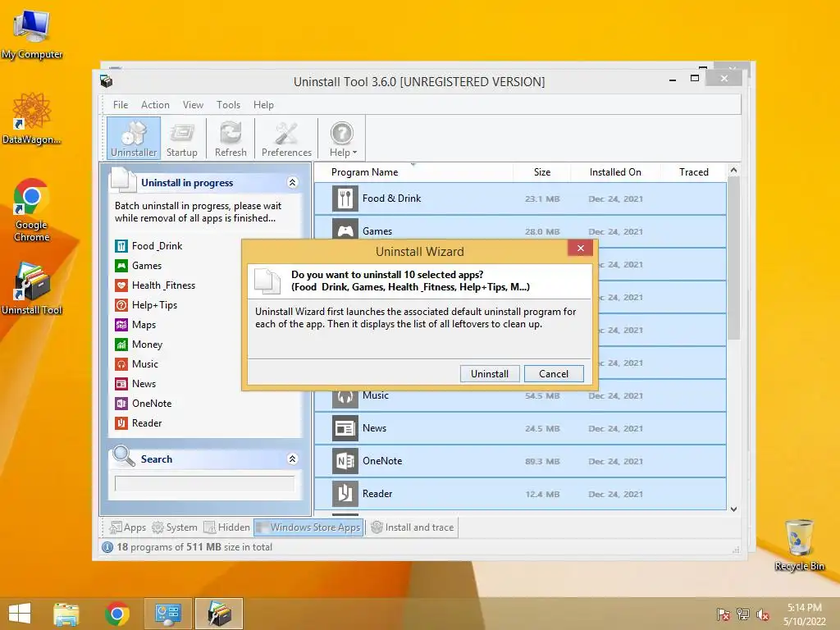Viewport: 840px width, 630px height.
Task: Sort by Installed On column header
Action: point(615,172)
